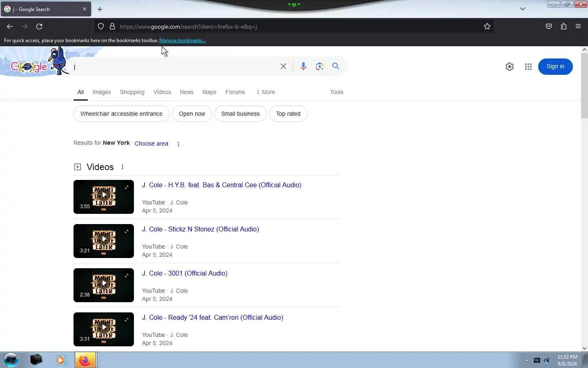Open the Windows Start button

[11, 360]
